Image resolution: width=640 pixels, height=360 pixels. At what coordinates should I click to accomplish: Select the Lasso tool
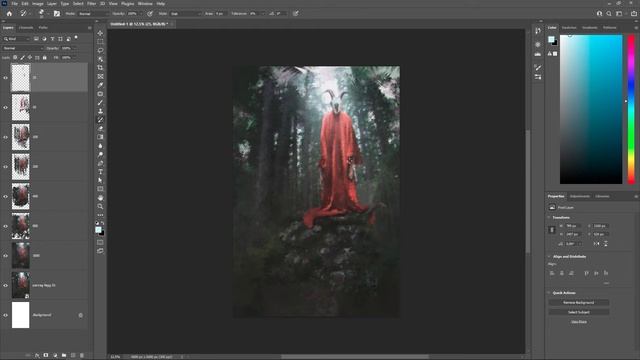pos(100,50)
